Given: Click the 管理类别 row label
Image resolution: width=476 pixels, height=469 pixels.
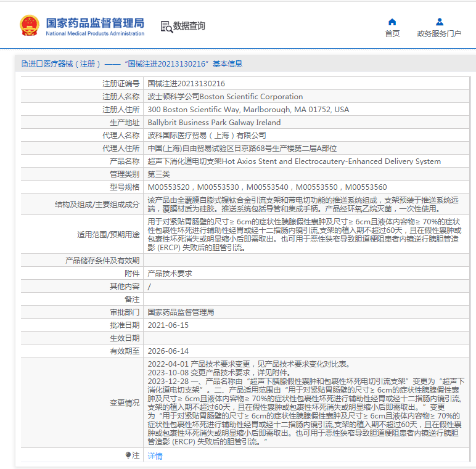Looking at the screenshot, I should click(x=125, y=174).
